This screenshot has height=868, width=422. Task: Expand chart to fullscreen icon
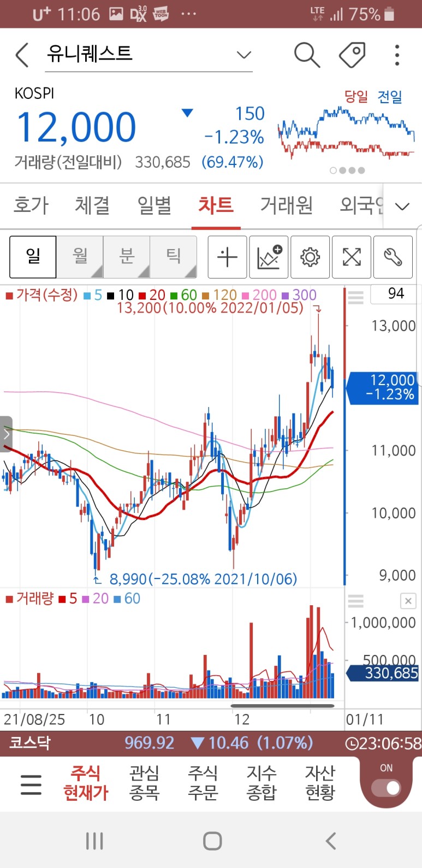point(352,257)
